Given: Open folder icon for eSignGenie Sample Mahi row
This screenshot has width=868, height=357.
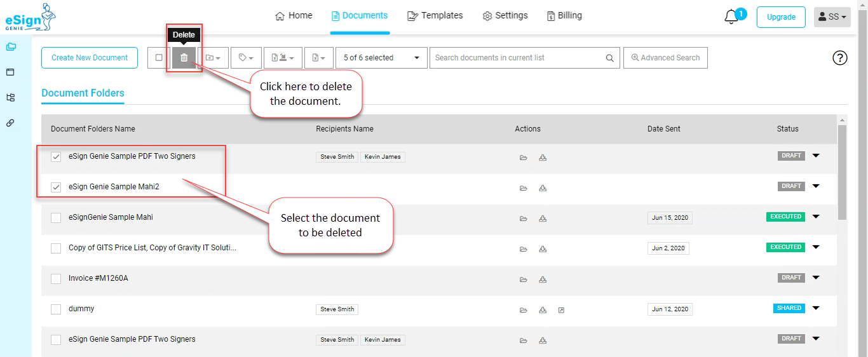Looking at the screenshot, I should coord(524,219).
